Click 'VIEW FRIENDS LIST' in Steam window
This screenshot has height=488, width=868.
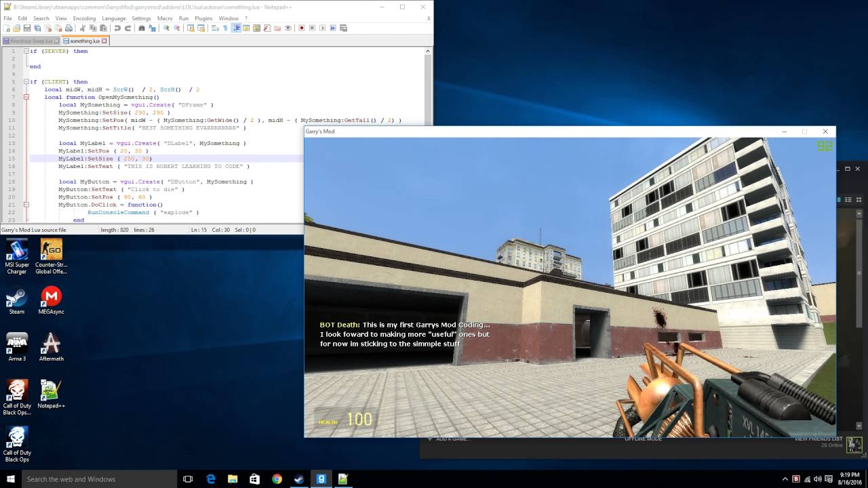(818, 439)
